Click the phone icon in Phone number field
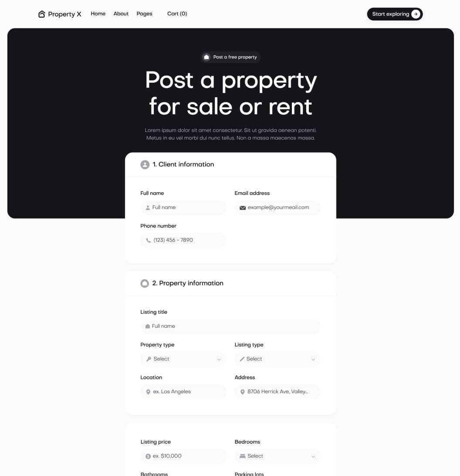The height and width of the screenshot is (476, 460). coord(148,240)
